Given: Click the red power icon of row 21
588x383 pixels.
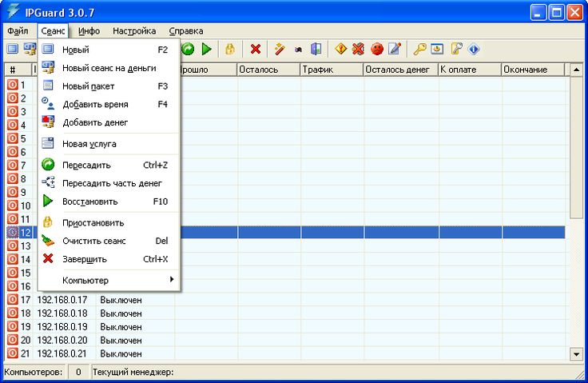Looking at the screenshot, I should tap(12, 353).
